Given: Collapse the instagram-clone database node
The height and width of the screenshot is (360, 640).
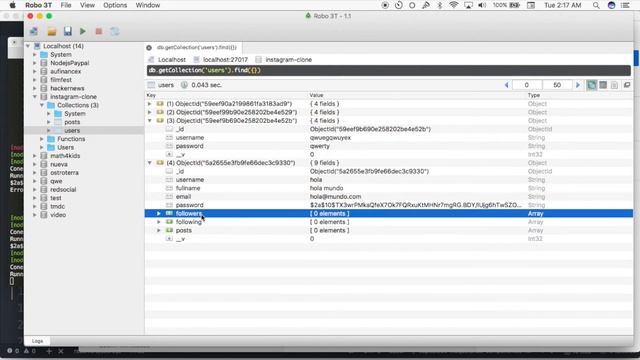Looking at the screenshot, I should 35,97.
